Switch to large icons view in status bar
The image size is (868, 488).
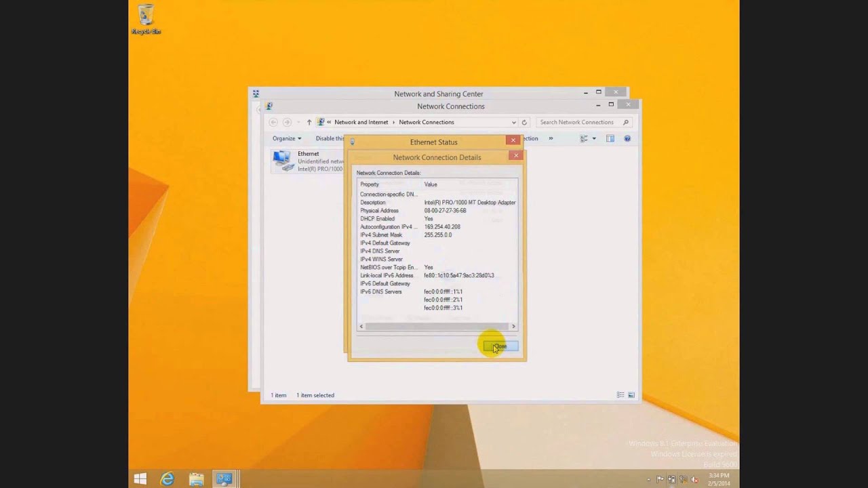(x=631, y=395)
